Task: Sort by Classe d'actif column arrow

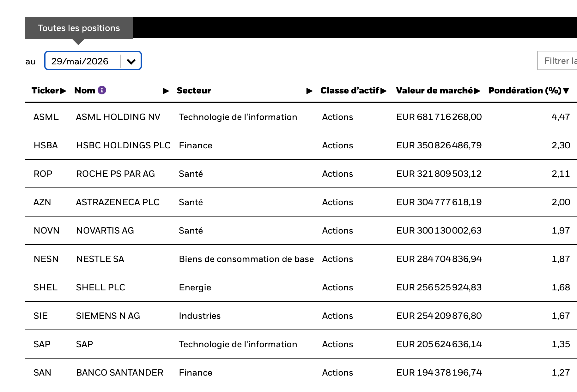Action: tap(384, 91)
